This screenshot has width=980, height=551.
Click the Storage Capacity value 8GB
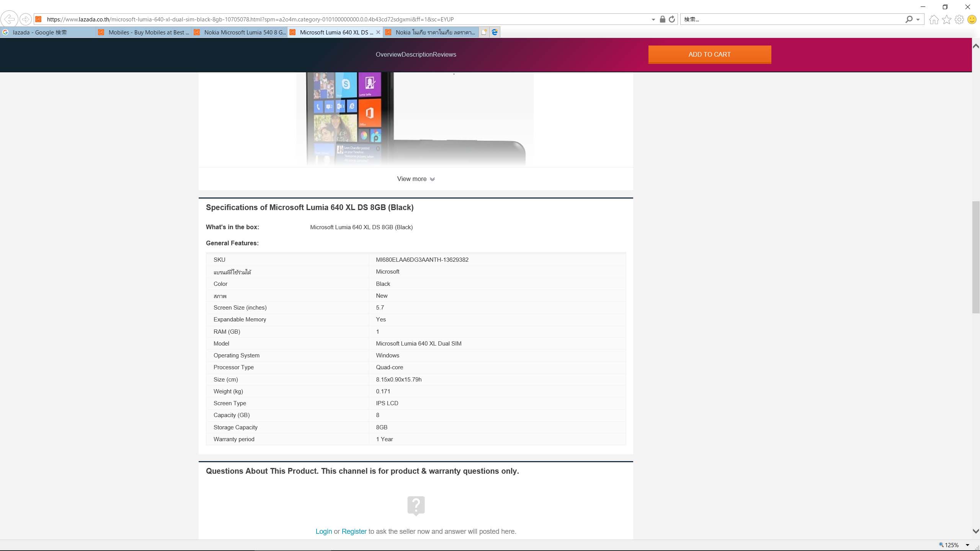click(x=381, y=427)
